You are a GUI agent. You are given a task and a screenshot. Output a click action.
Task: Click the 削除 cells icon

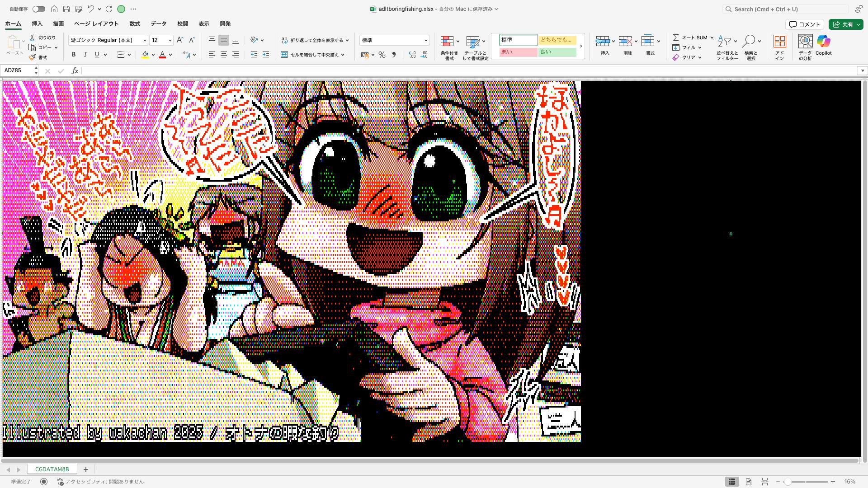point(625,41)
